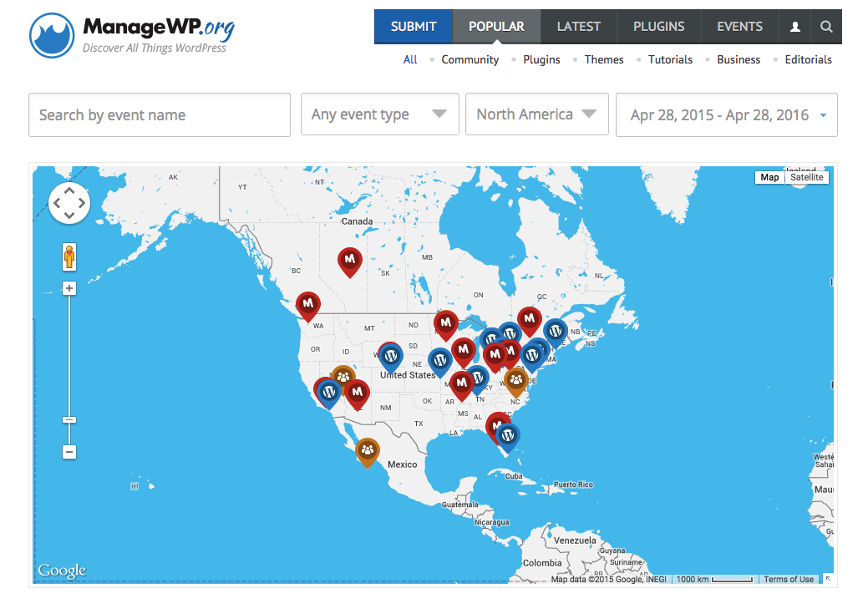
Task: Open the Tutorials category link
Action: (670, 59)
